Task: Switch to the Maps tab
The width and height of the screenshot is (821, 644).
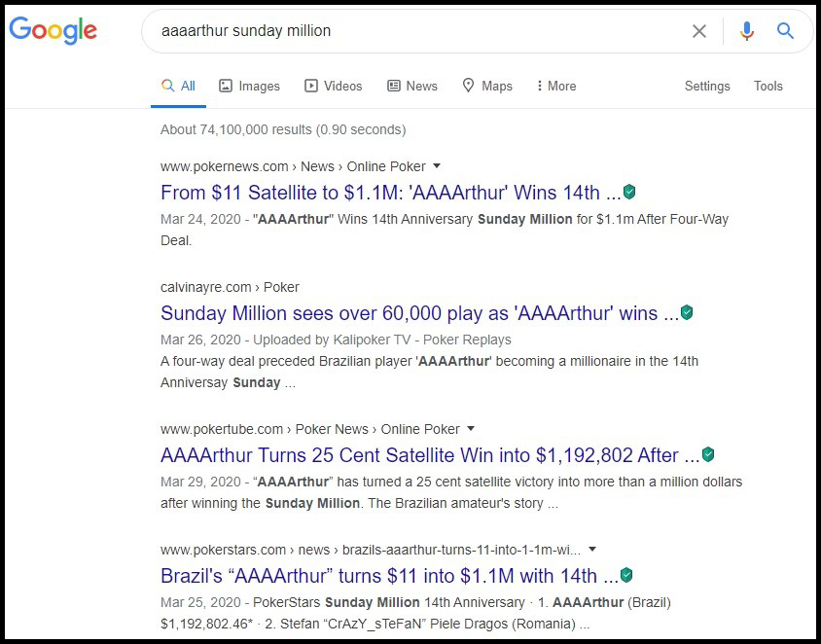Action: (x=486, y=86)
